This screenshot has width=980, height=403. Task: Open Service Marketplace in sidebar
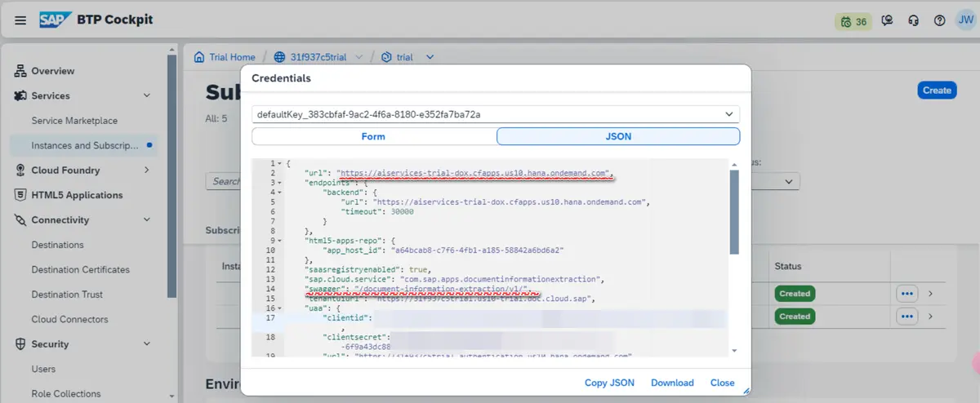[x=74, y=121]
